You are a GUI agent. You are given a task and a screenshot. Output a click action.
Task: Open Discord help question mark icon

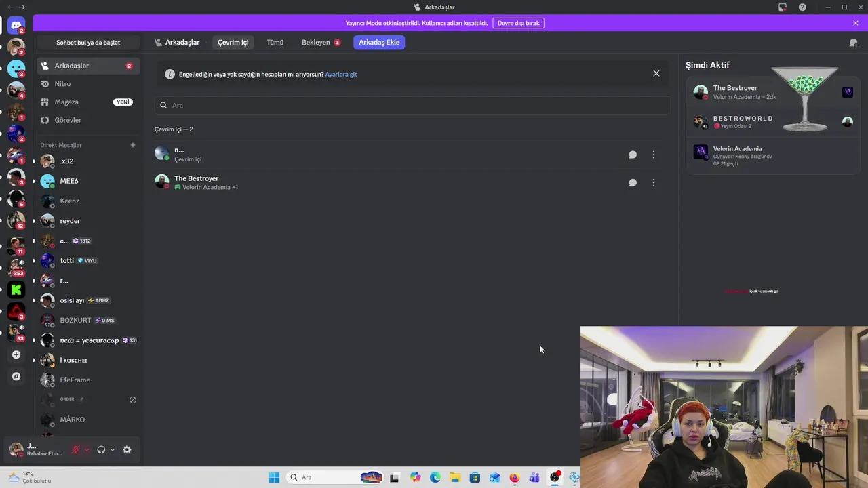[803, 7]
